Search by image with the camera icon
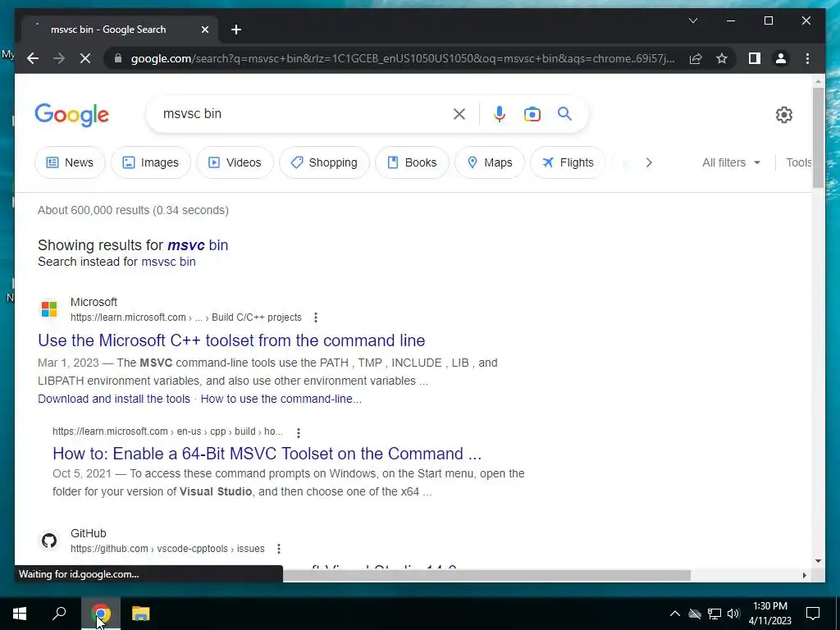 pos(532,114)
